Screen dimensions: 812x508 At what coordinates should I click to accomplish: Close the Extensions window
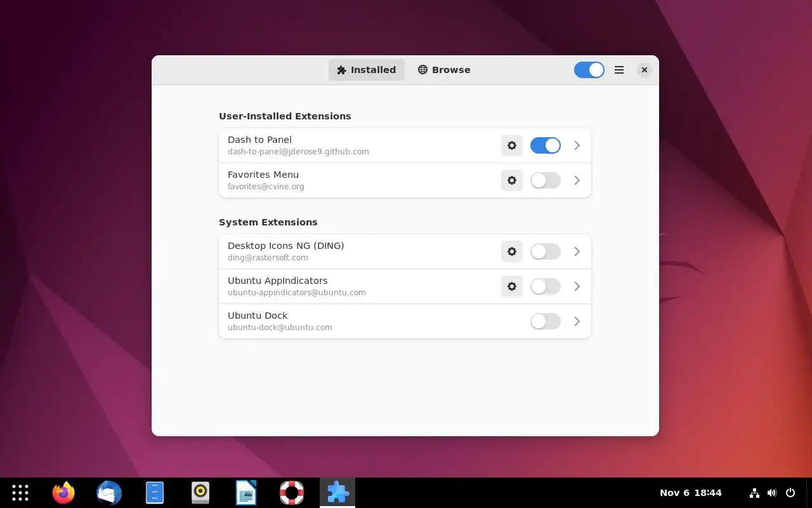[644, 70]
